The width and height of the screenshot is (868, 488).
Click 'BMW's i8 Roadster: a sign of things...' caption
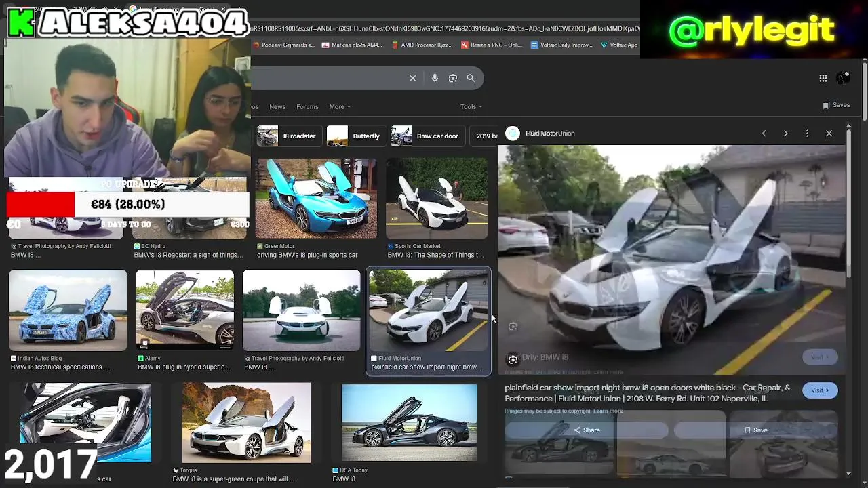[188, 255]
